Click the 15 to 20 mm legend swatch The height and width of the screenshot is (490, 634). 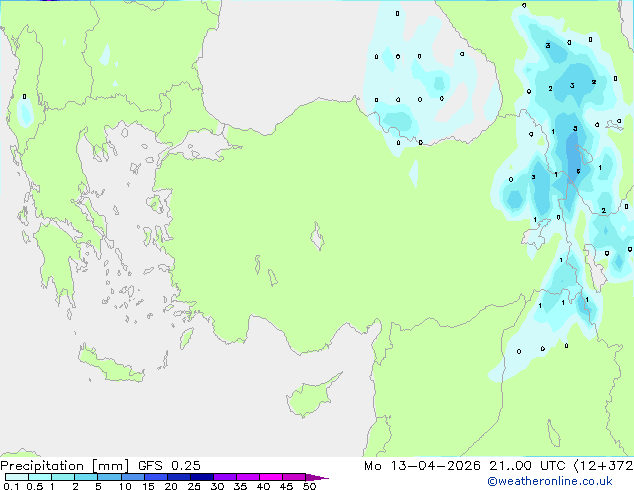155,477
